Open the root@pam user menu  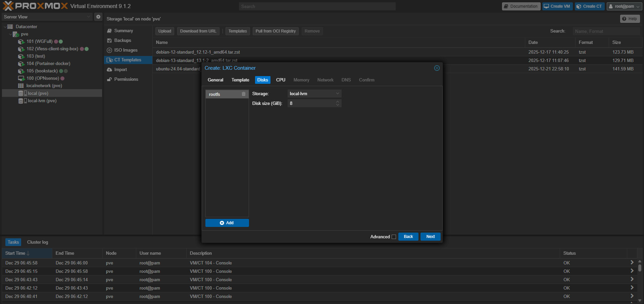[624, 6]
